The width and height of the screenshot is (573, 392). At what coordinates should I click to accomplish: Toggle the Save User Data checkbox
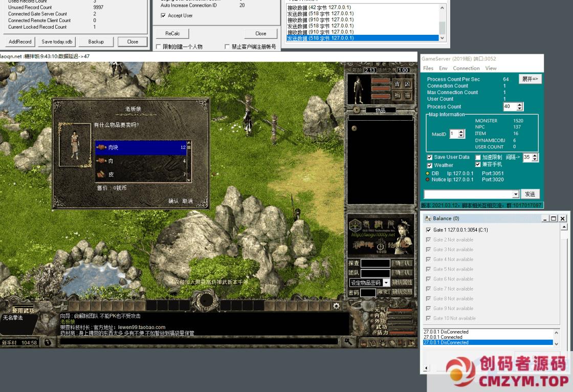click(x=430, y=158)
